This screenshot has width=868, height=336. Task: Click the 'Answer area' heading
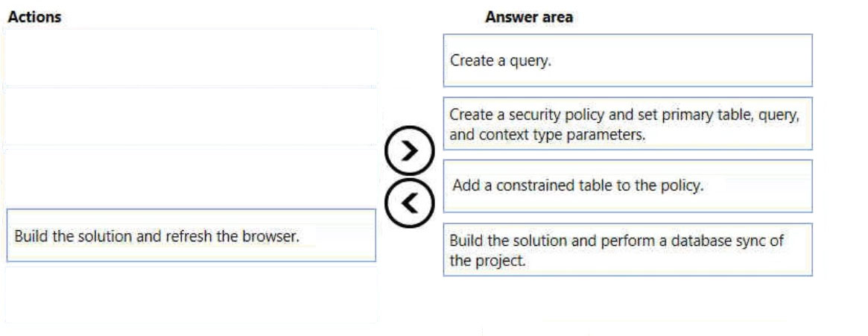pyautogui.click(x=529, y=17)
